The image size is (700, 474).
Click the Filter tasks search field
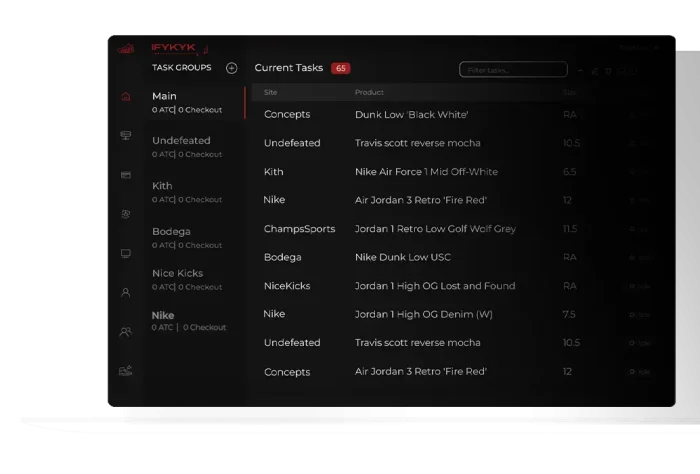click(x=512, y=70)
